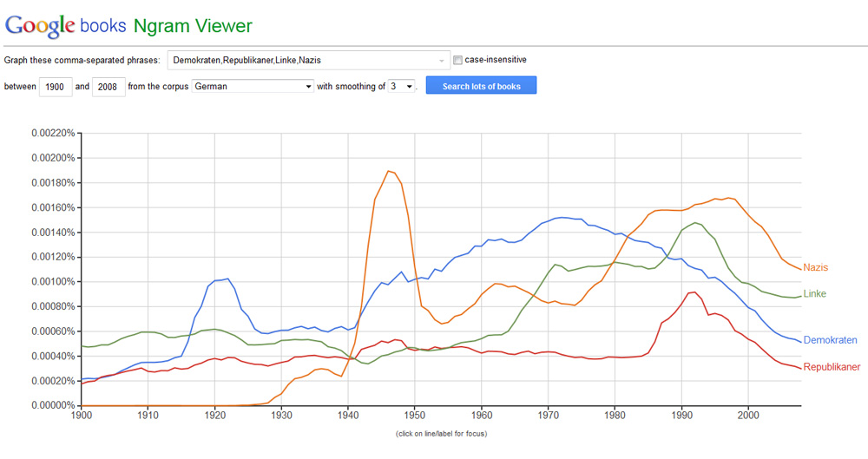868x459 pixels.
Task: Click the end year 2008 field
Action: click(x=108, y=86)
